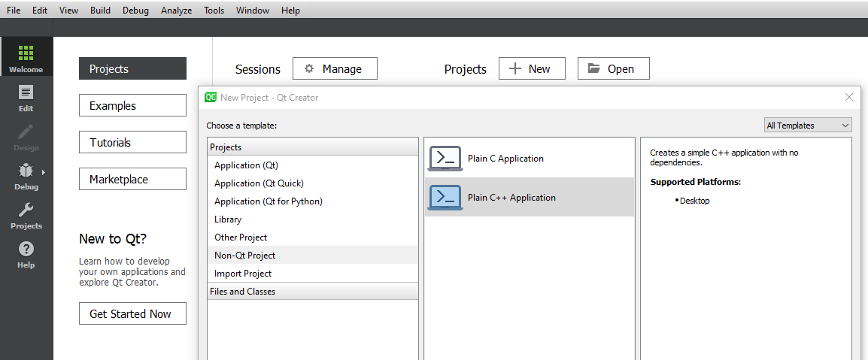
Task: Select Other Project category
Action: coord(313,237)
